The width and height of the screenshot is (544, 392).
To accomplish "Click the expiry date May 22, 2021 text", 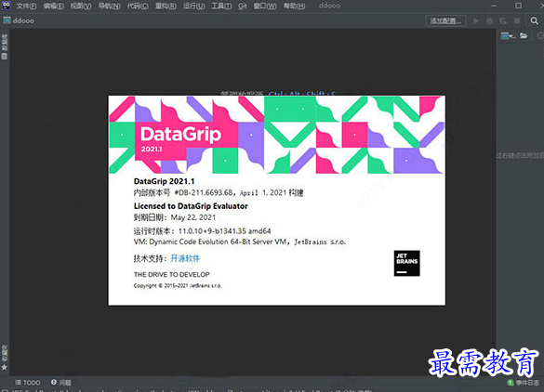I will pyautogui.click(x=193, y=217).
